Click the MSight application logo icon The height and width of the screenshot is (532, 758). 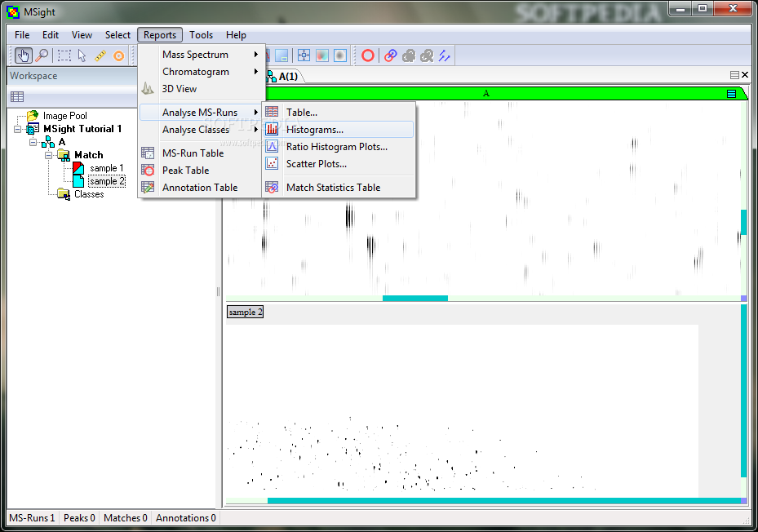click(x=13, y=12)
